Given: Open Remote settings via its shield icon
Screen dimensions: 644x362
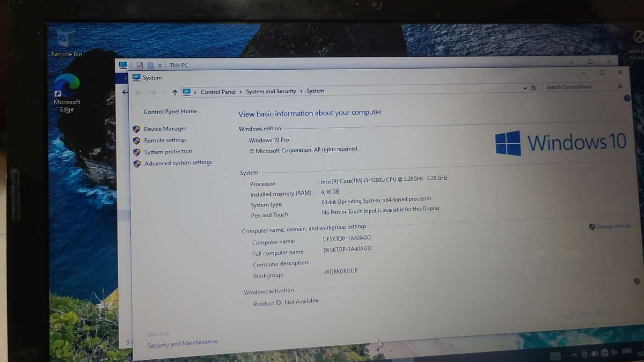Looking at the screenshot, I should [x=137, y=140].
